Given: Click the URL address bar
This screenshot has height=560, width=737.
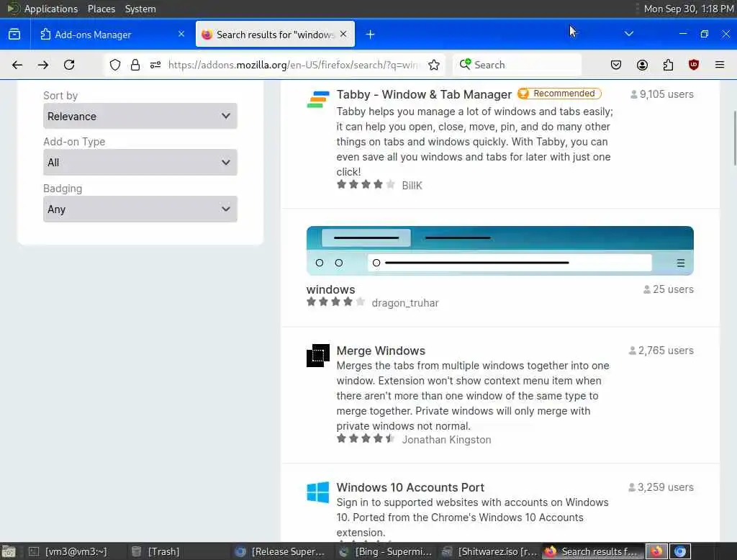Looking at the screenshot, I should click(291, 65).
